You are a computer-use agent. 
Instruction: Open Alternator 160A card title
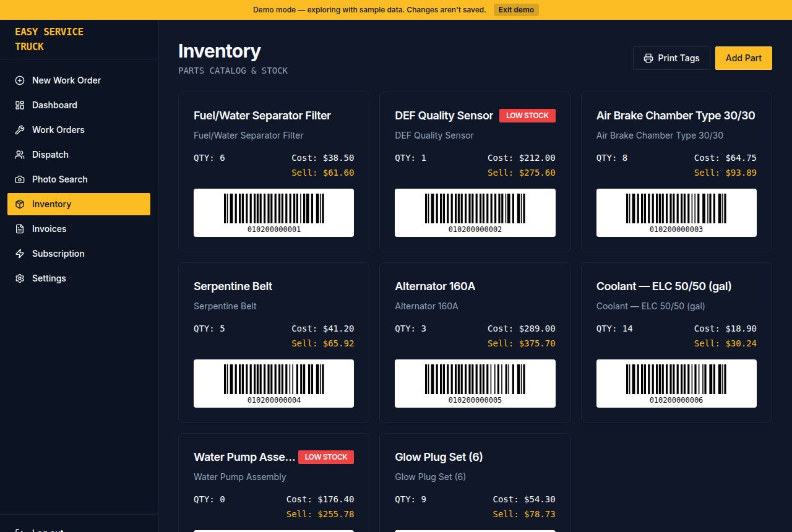[x=435, y=286]
